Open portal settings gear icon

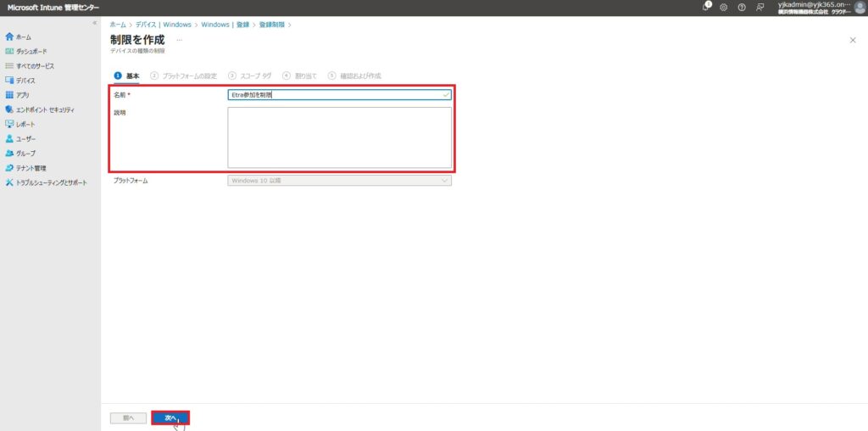[x=724, y=7]
